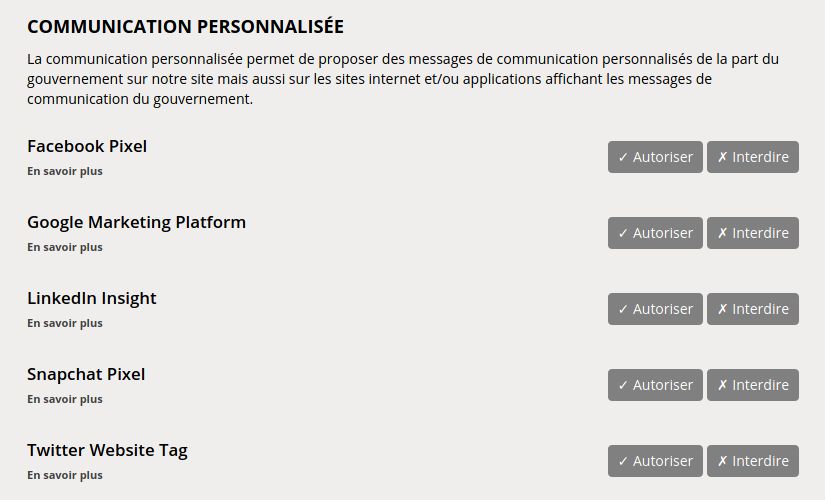Deny Facebook Pixel with Interdire
The width and height of the screenshot is (825, 500).
753,157
